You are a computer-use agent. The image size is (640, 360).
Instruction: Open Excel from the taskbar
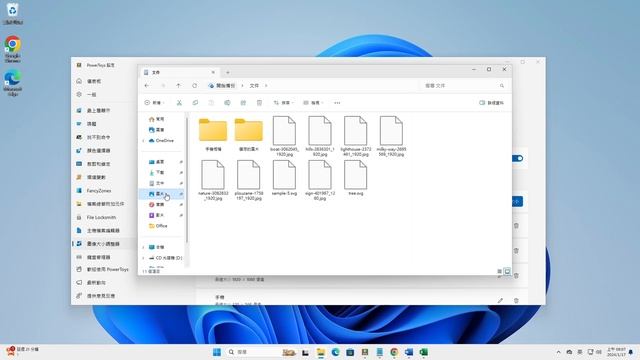point(423,352)
